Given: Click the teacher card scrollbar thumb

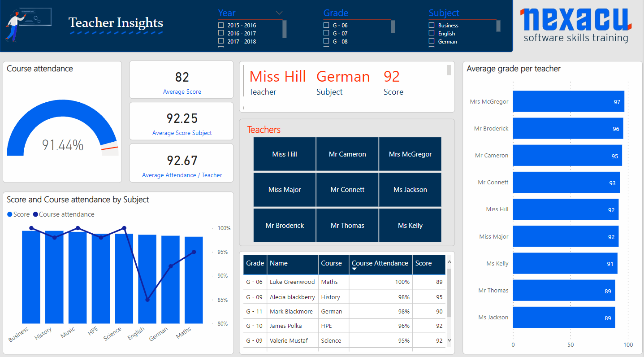Looking at the screenshot, I should (x=449, y=70).
